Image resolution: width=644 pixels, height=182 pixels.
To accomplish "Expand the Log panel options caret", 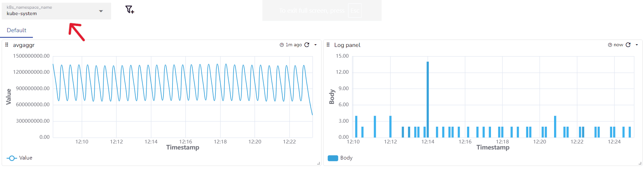I will (x=637, y=45).
